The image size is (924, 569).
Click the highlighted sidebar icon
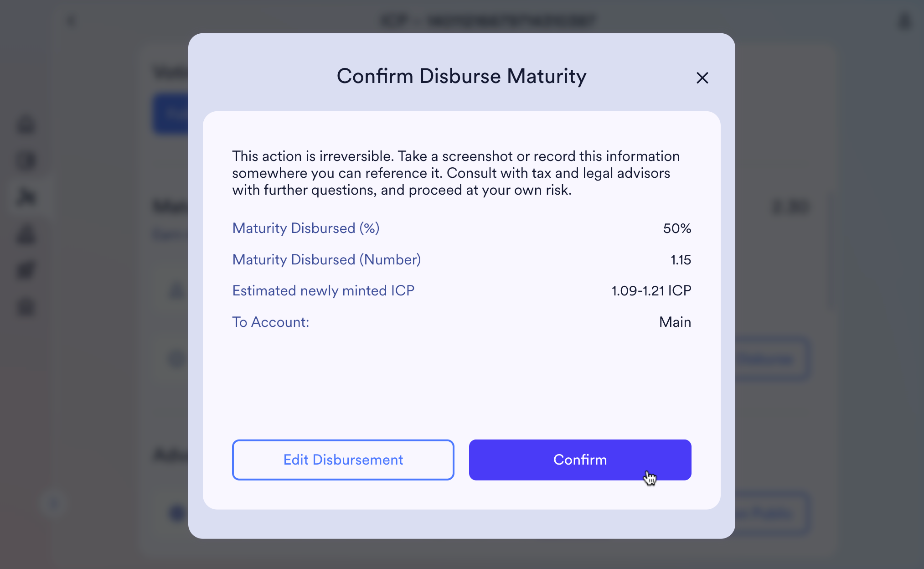click(26, 197)
